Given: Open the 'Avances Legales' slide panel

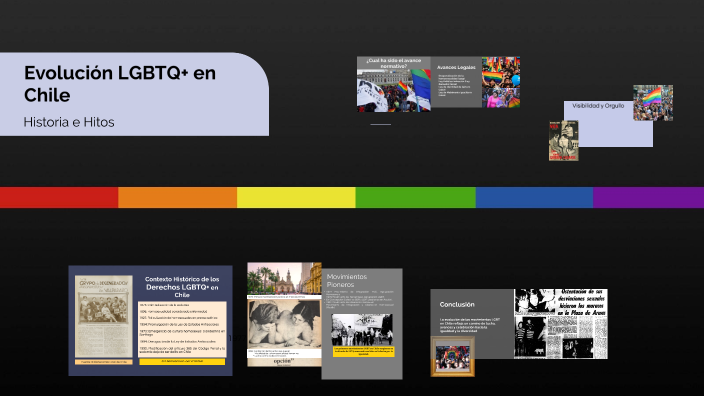Looking at the screenshot, I should [x=456, y=82].
